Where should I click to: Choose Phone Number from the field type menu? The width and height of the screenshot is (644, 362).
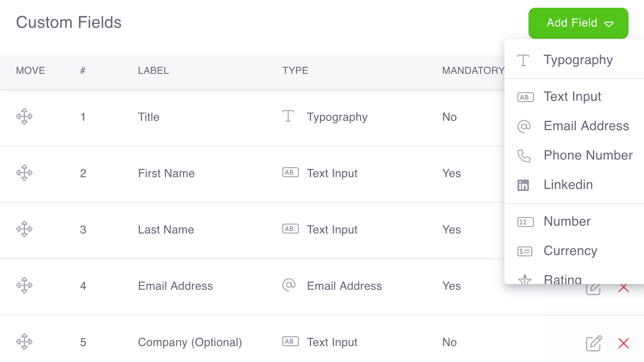coord(588,155)
